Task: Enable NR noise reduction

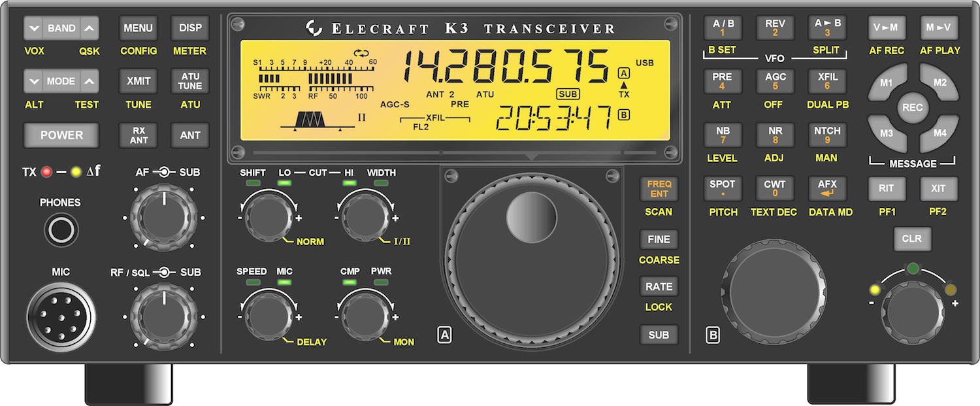Action: pos(775,135)
